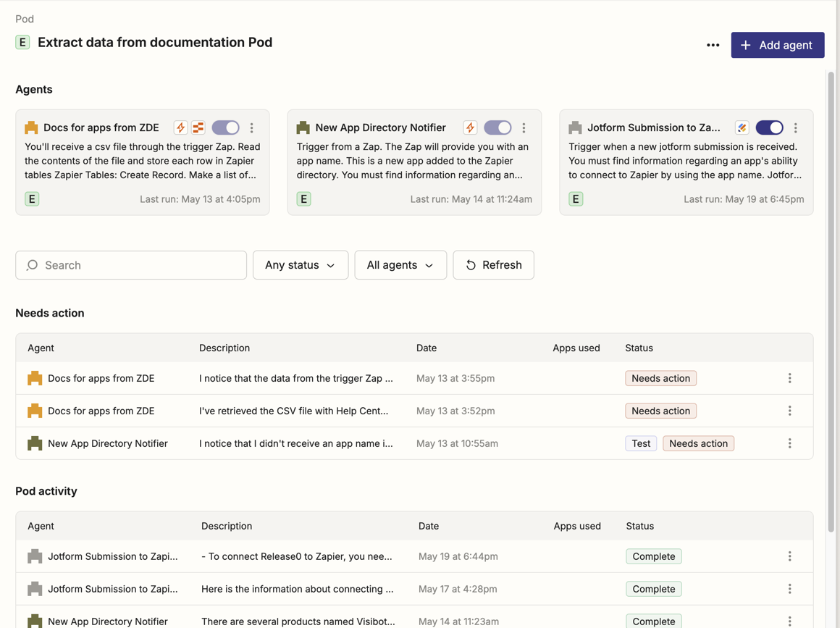Open row menu for May 13 at 10:55am entry

tap(789, 444)
